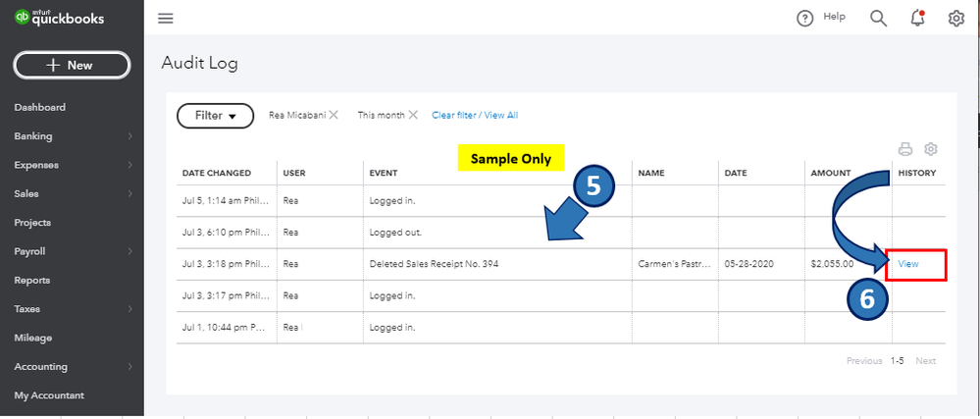Expand the Sales submenu
The width and height of the screenshot is (980, 419).
[x=129, y=194]
